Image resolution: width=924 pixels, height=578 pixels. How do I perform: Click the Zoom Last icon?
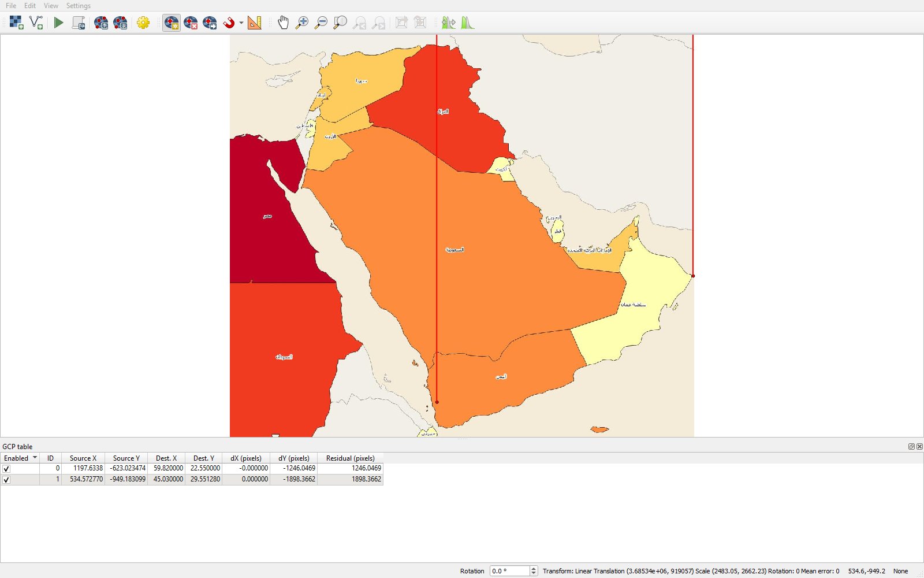tap(360, 23)
